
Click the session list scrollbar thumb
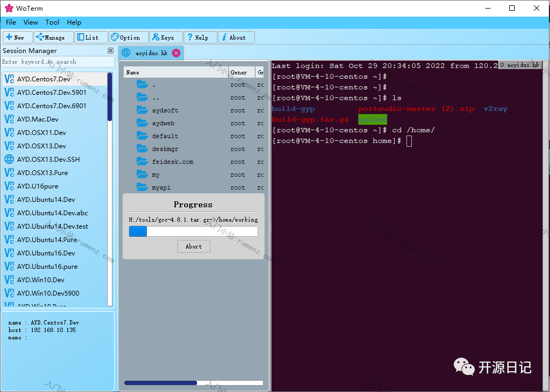click(110, 97)
